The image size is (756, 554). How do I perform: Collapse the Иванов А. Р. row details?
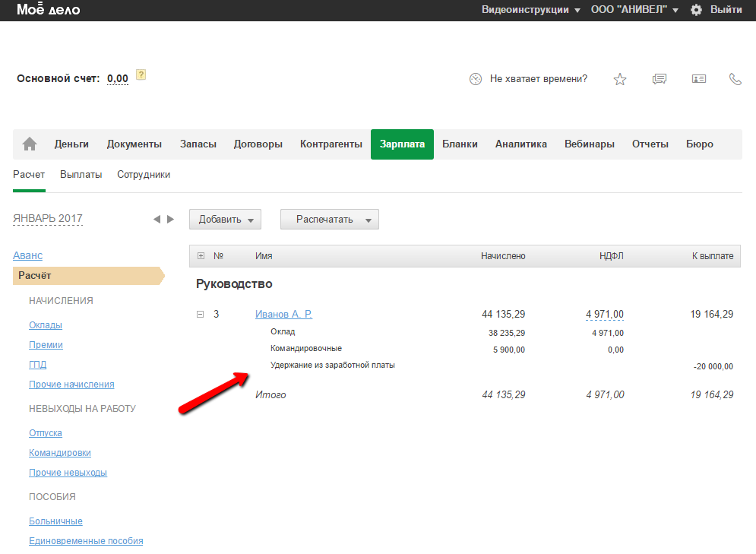201,314
